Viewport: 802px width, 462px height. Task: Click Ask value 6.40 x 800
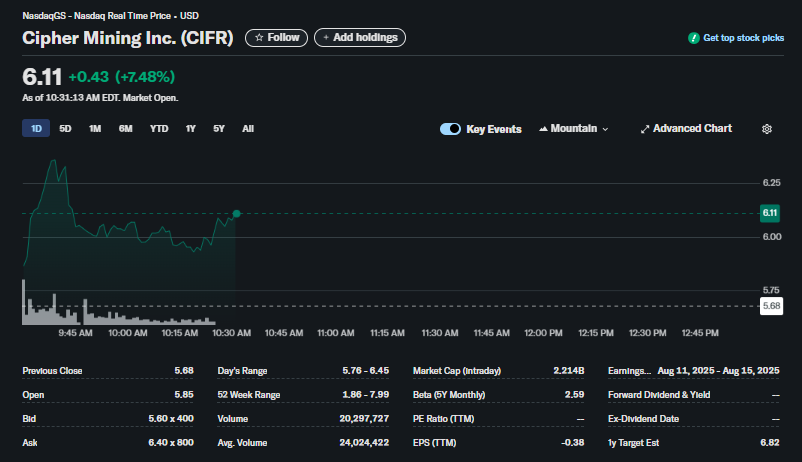pos(171,443)
